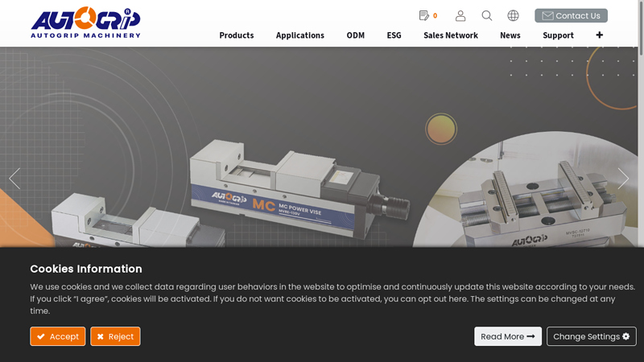
Task: Open the Autogrip Machinery logo home link
Action: (x=85, y=23)
